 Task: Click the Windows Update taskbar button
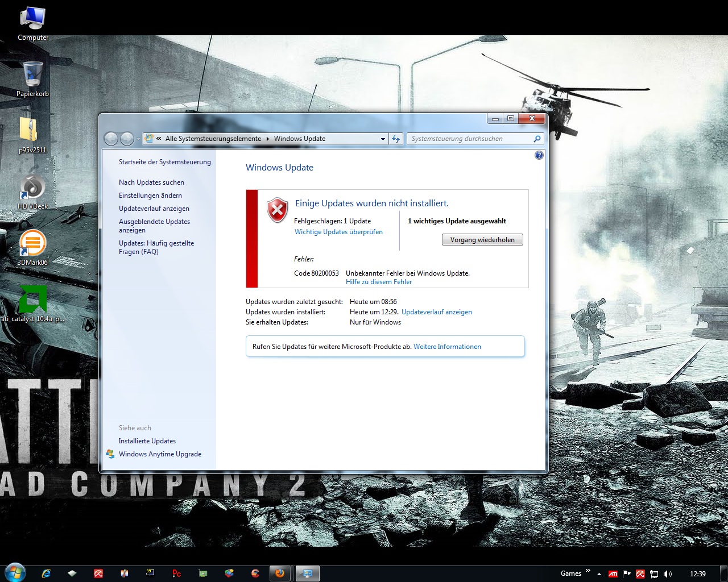308,573
